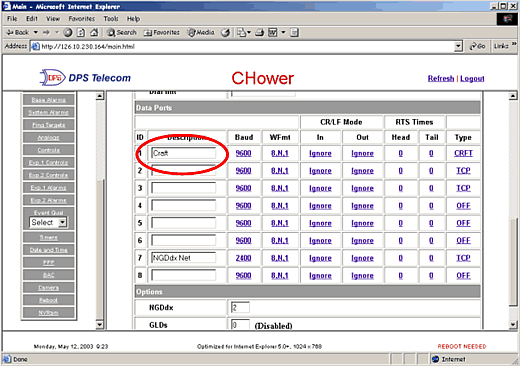Open the NVRam sidebar link
This screenshot has height=366, width=520.
pos(49,313)
